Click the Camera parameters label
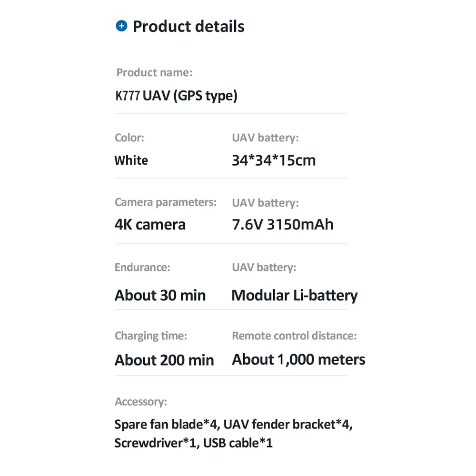Viewport: 476px width, 476px height. point(166,202)
